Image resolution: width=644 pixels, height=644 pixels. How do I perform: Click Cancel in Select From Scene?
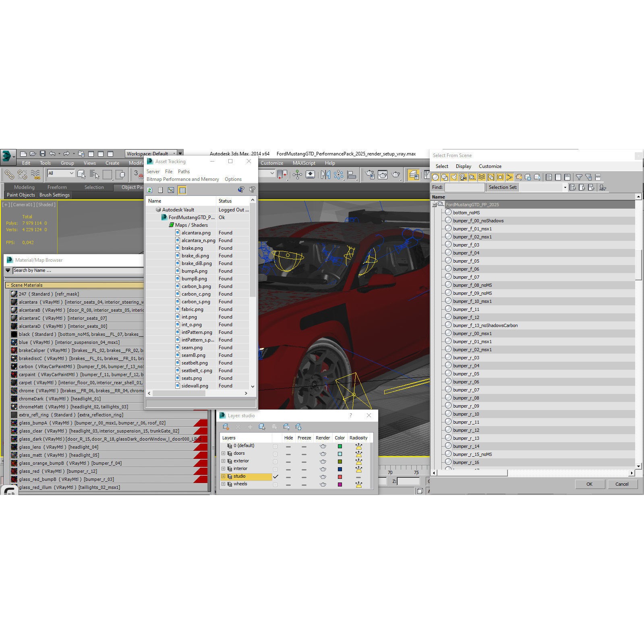[622, 484]
